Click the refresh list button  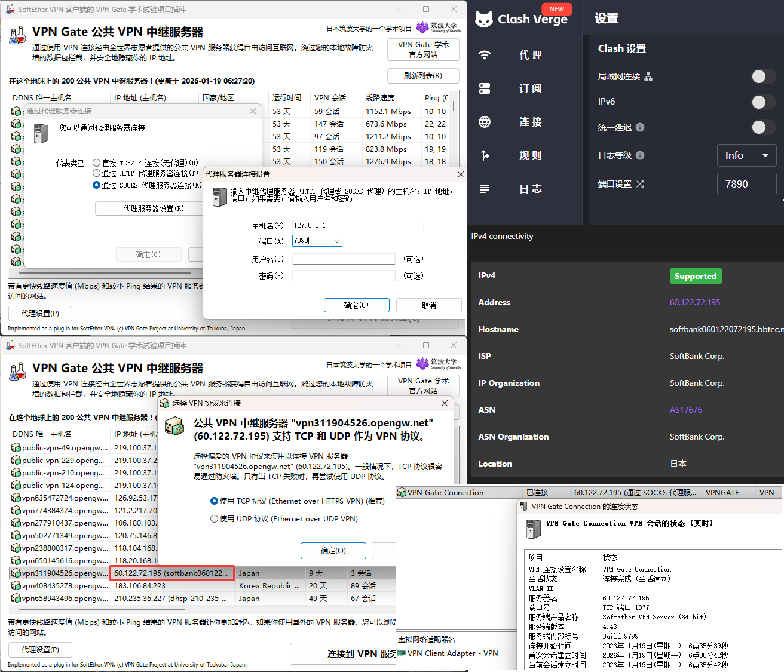pos(423,76)
